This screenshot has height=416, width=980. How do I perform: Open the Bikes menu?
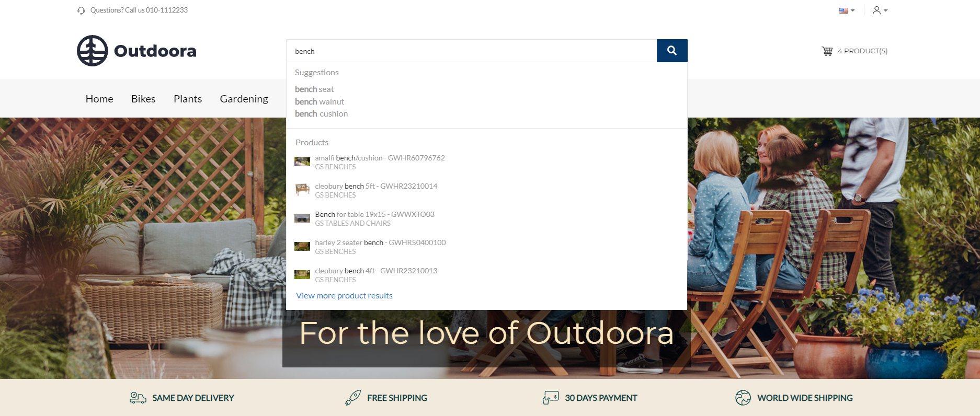click(143, 99)
